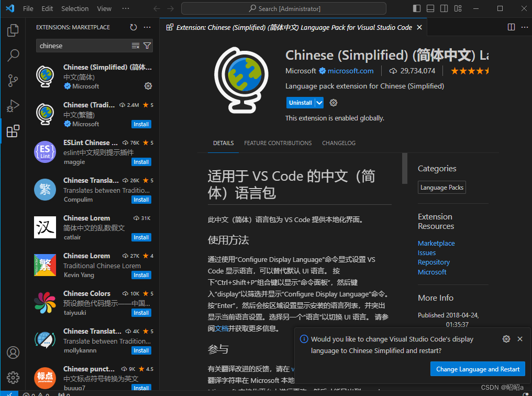Click the 文档 documentation link
Screen dimensions: 532x396
(221, 328)
